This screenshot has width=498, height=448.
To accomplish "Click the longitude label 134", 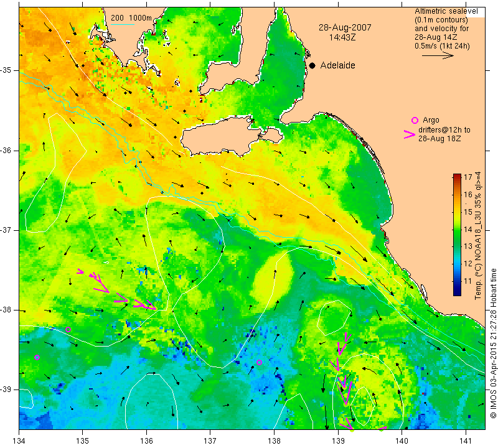I will pos(19,441).
